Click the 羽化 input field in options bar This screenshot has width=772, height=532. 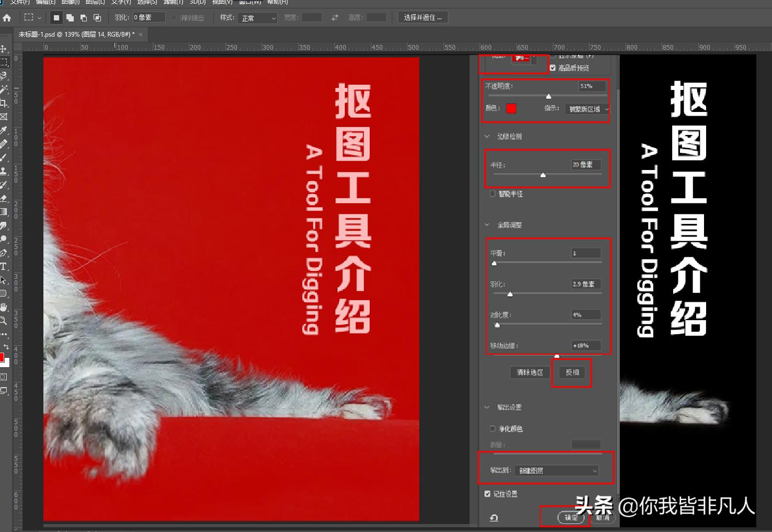click(x=148, y=17)
